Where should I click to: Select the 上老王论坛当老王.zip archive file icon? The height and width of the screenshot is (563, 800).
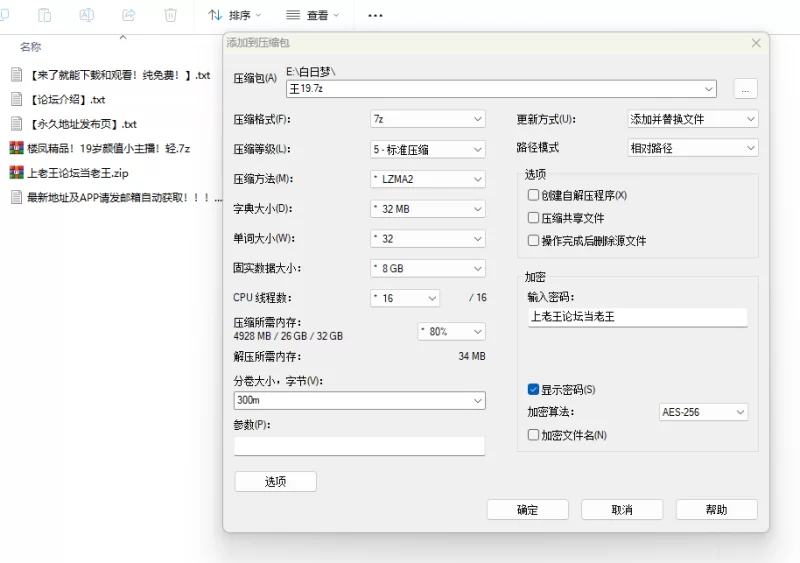(x=16, y=172)
